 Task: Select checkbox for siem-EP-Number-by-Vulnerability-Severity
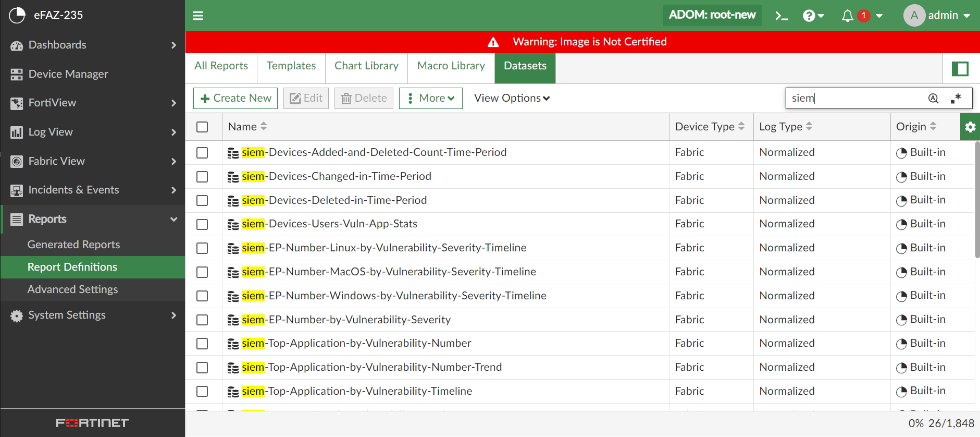(202, 320)
